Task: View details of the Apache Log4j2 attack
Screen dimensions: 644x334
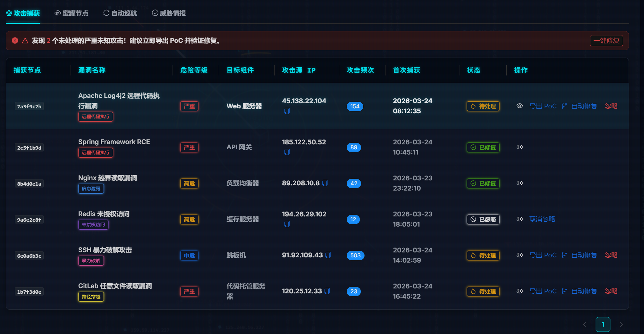Action: (x=520, y=106)
